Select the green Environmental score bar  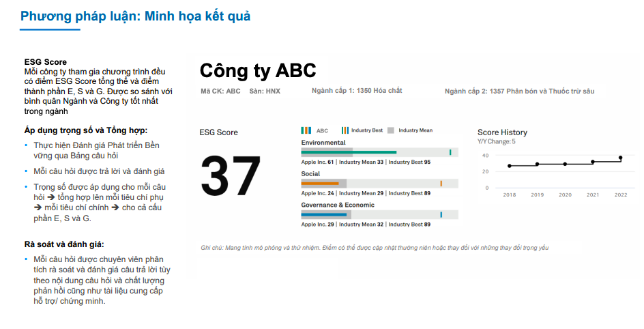(349, 152)
